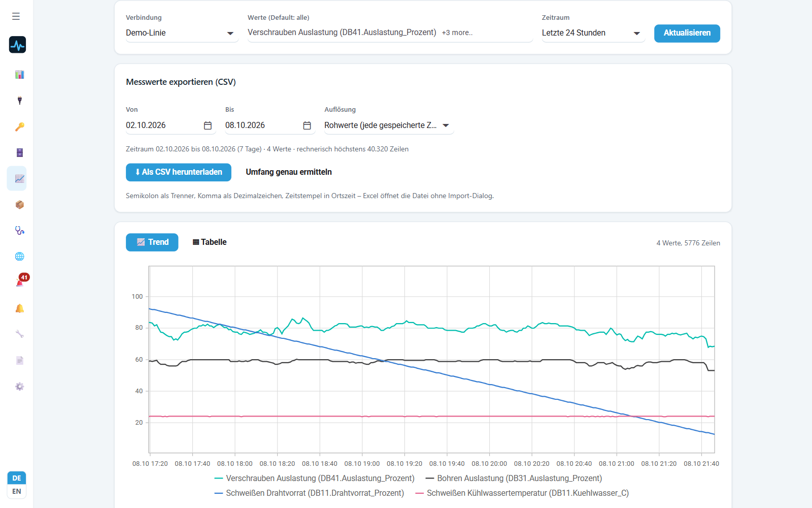Image resolution: width=812 pixels, height=508 pixels.
Task: Click Umfang genau ermitteln
Action: tap(289, 172)
